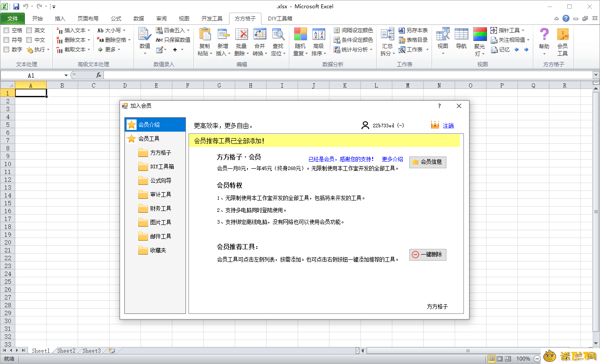
Task: Select column D header
Action: [x=125, y=85]
